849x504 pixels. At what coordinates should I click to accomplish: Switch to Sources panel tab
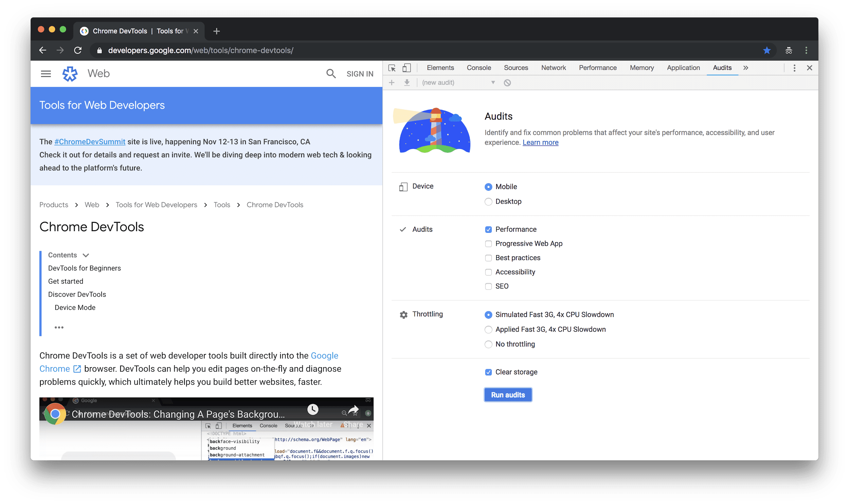coord(515,68)
